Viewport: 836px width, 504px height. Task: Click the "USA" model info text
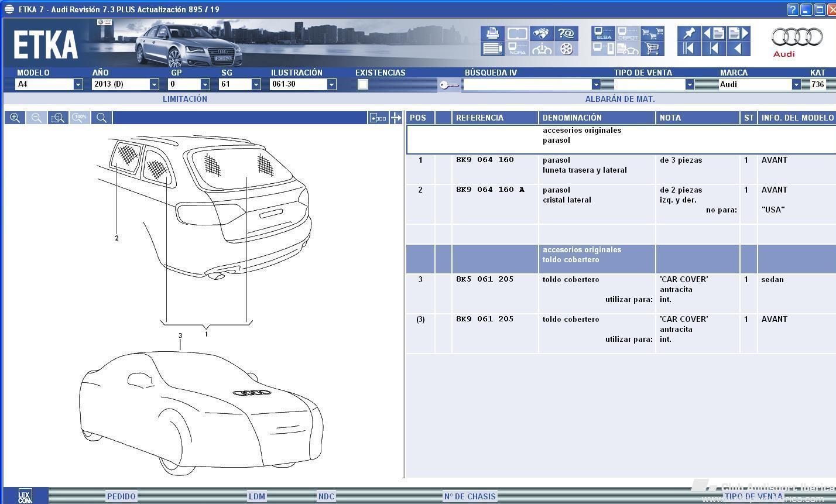[x=773, y=210]
